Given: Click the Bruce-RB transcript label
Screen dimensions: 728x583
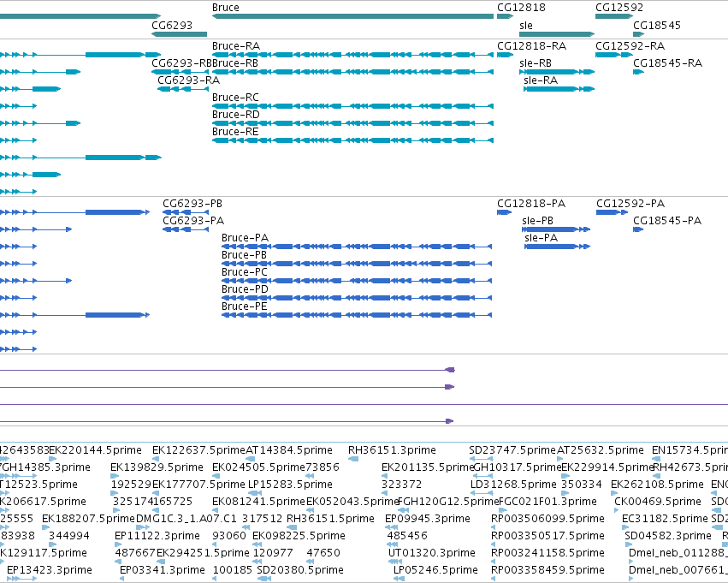Looking at the screenshot, I should click(x=235, y=63).
